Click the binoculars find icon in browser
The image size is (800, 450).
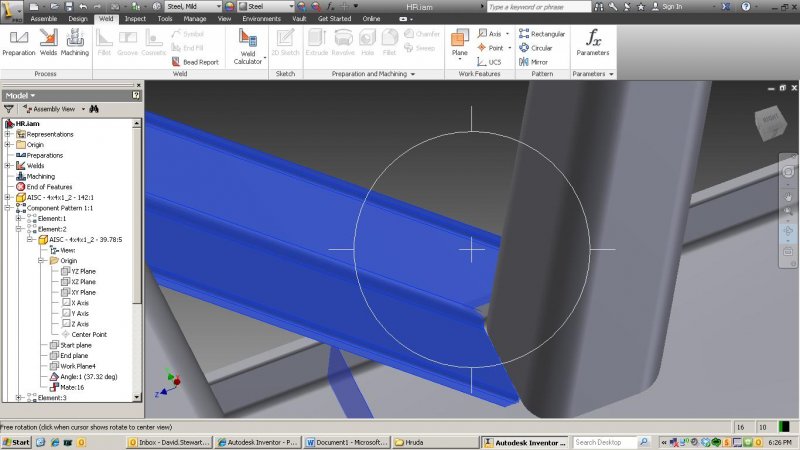click(x=94, y=109)
